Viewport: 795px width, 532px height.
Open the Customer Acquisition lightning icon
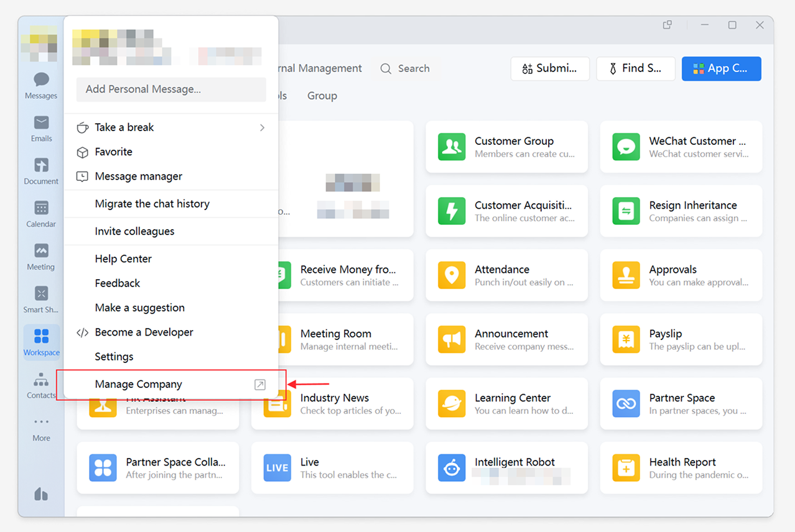coord(452,211)
